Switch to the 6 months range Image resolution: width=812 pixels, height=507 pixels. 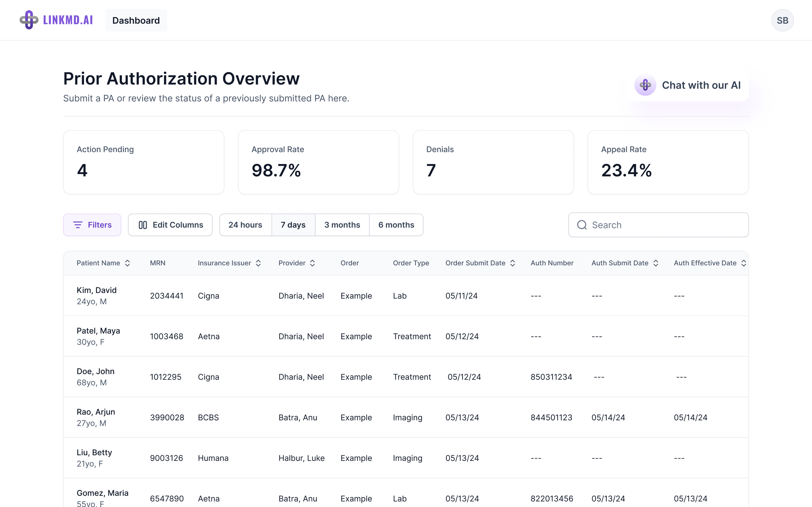click(396, 225)
